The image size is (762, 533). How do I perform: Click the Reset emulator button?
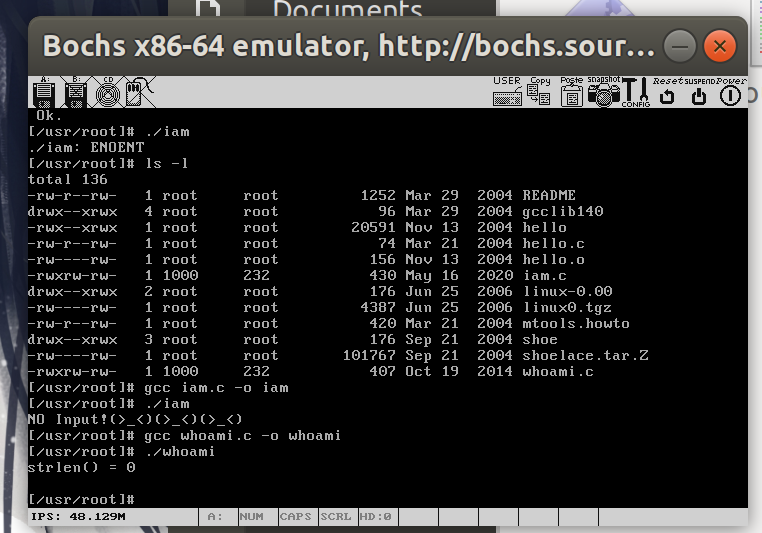point(668,92)
